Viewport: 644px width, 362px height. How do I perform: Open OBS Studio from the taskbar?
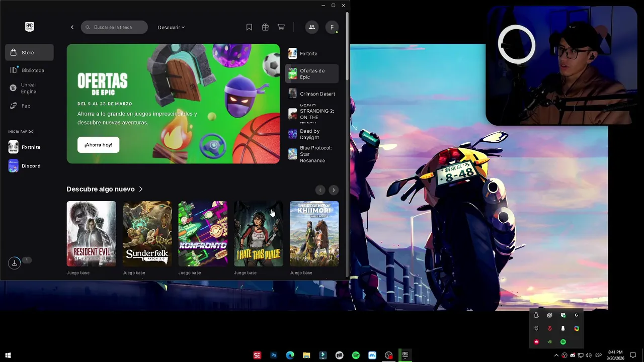tap(389, 355)
